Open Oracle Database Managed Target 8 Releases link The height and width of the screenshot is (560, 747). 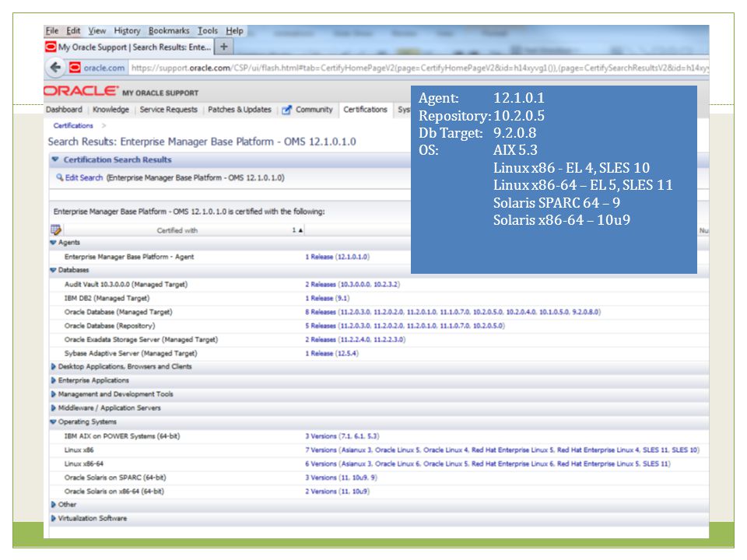click(x=453, y=312)
